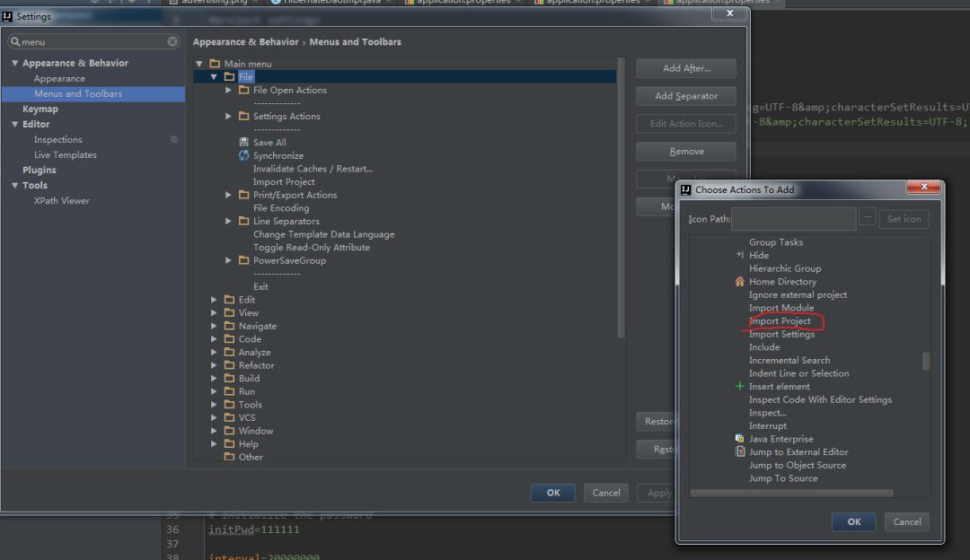Collapse the Appearance & Behavior section
Screen dimensions: 970x560
click(15, 64)
